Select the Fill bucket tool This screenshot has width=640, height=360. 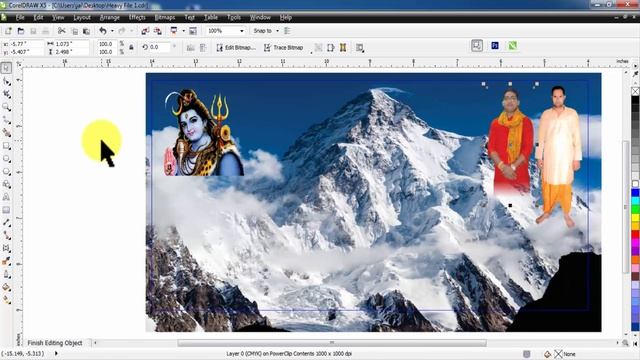(x=6, y=287)
